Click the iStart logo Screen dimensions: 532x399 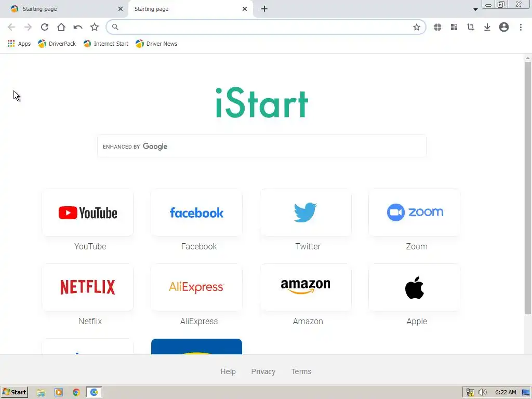[x=262, y=103]
